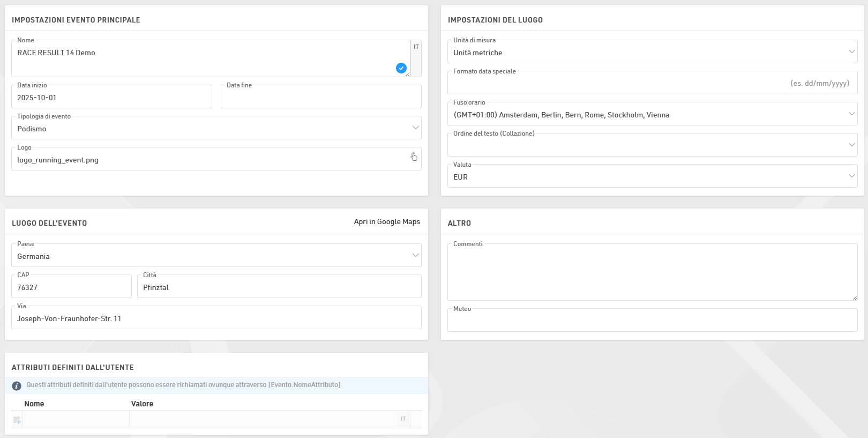Click the IT language tag in the Valore row
The width and height of the screenshot is (868, 438).
point(403,419)
